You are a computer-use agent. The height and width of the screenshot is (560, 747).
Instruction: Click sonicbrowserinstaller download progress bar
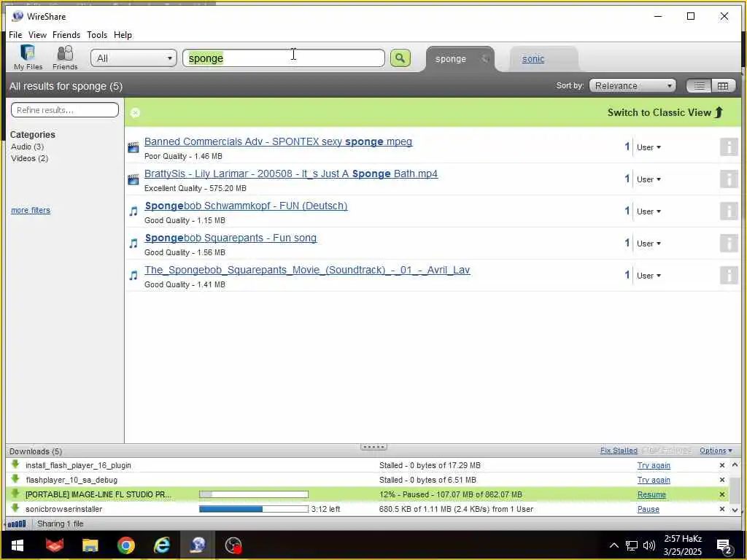pos(253,509)
